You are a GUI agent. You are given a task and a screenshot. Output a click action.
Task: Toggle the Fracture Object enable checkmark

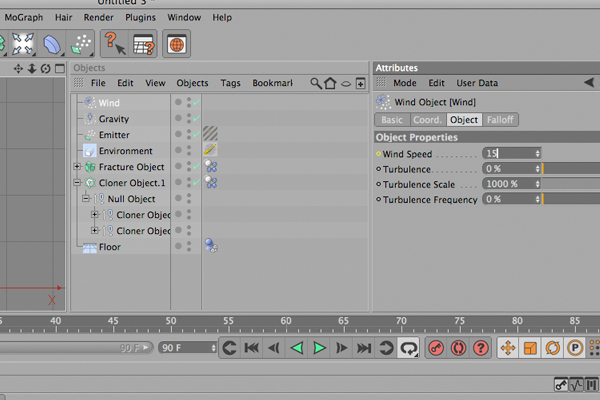click(x=196, y=167)
